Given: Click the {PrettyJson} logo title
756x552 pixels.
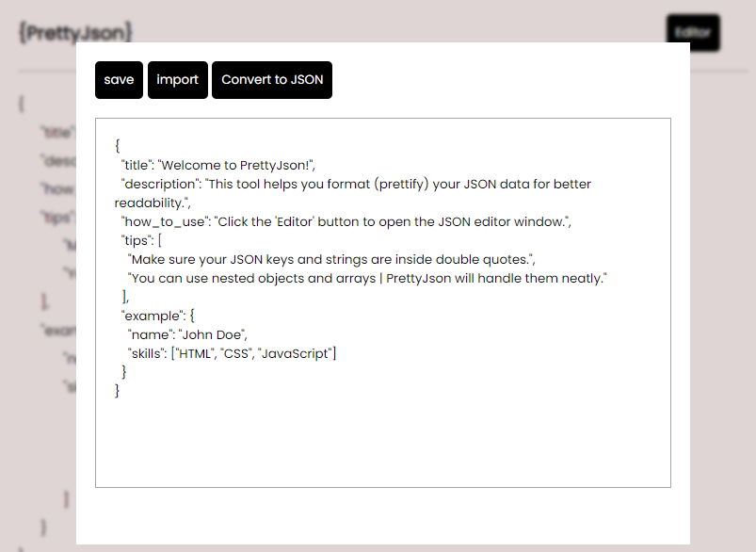Looking at the screenshot, I should [75, 32].
